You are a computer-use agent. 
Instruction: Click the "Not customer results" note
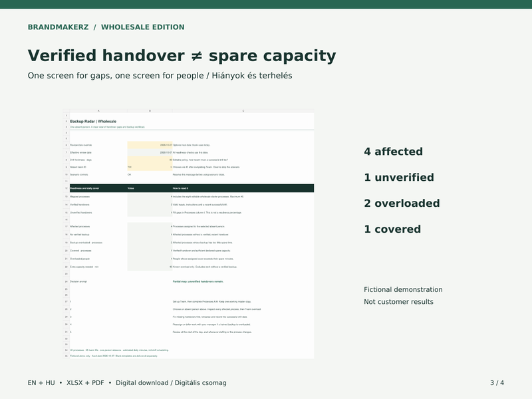pos(398,302)
